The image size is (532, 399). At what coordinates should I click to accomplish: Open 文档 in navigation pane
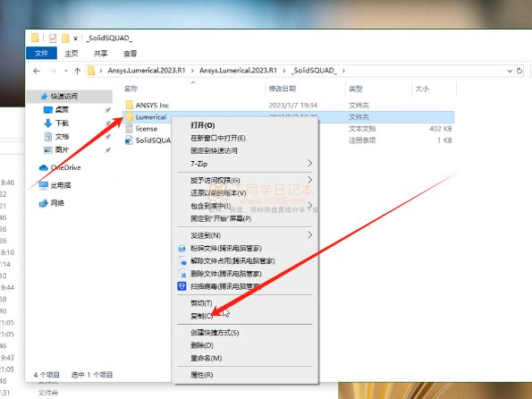click(62, 137)
